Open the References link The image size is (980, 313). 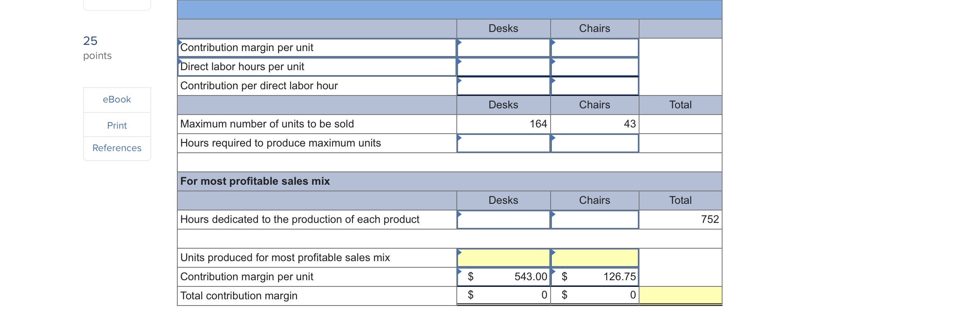tap(117, 148)
